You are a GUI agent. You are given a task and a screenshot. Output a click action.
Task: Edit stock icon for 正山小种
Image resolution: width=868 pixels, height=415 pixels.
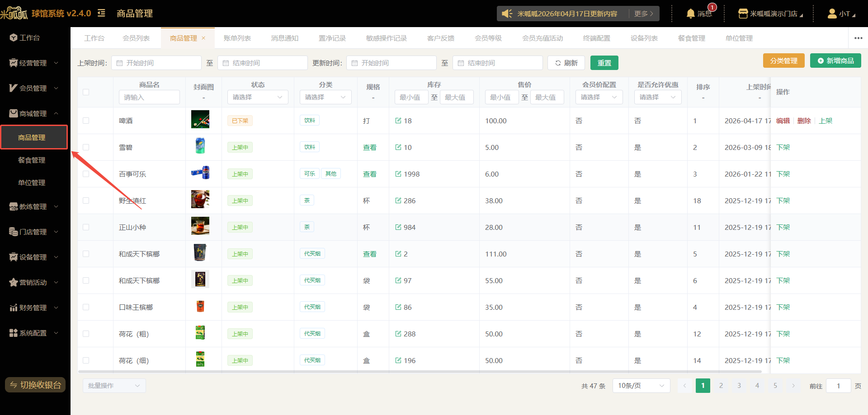point(398,227)
